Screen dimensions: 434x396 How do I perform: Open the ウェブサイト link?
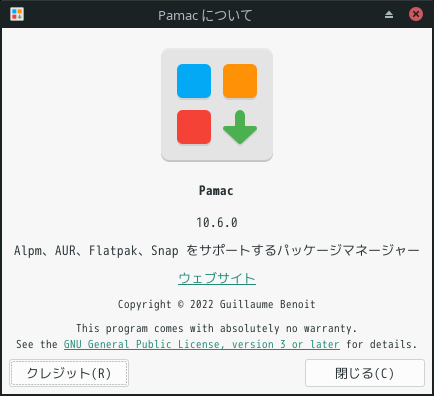[217, 278]
